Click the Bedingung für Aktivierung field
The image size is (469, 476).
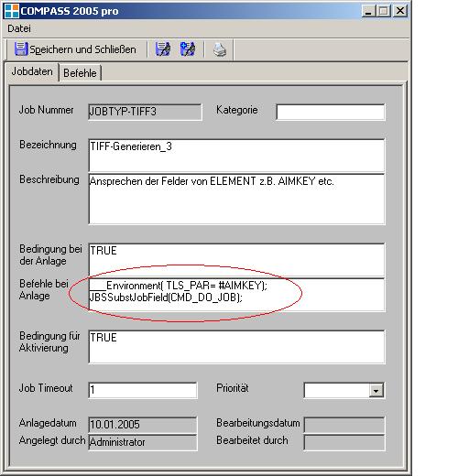pos(236,347)
